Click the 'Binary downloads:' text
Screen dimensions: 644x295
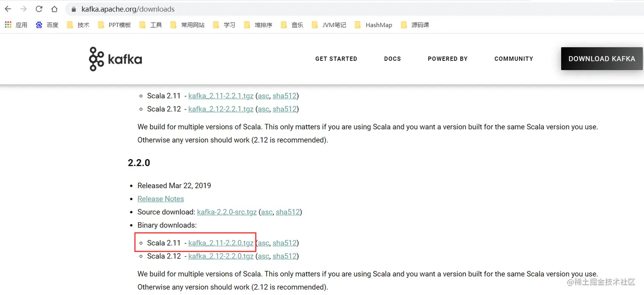pos(167,225)
